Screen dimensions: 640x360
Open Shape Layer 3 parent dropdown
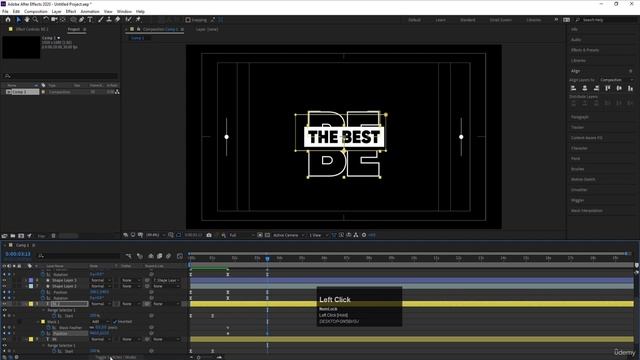(166, 280)
